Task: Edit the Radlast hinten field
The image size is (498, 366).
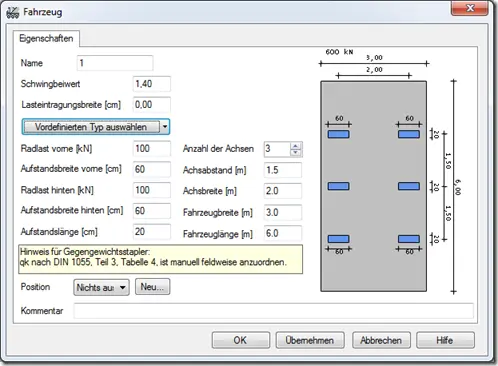Action: coord(152,190)
